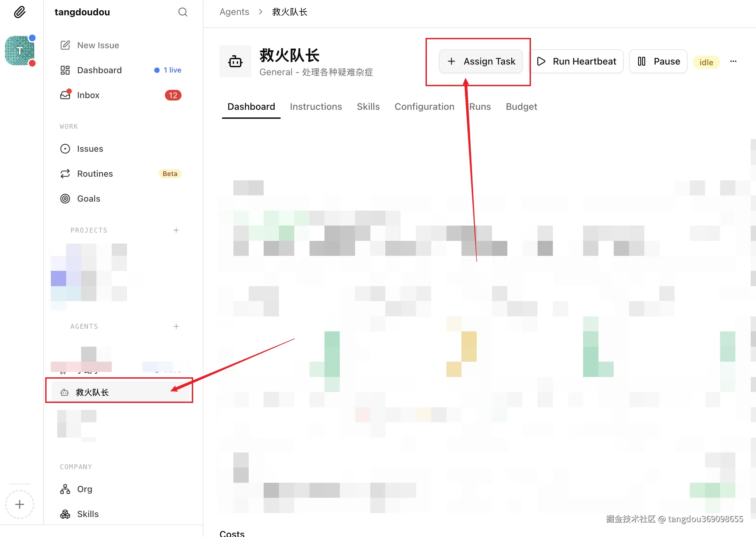Go to Agents breadcrumb link
This screenshot has height=537, width=756.
tap(234, 12)
